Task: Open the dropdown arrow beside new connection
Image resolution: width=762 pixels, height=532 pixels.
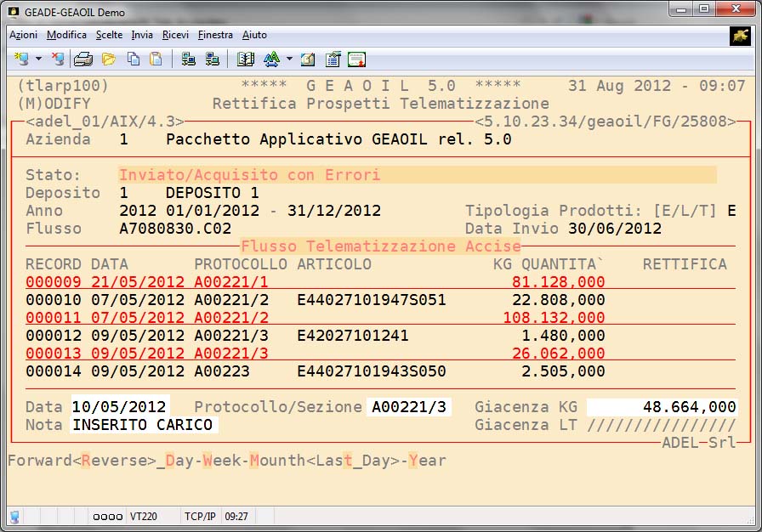Action: tap(38, 59)
